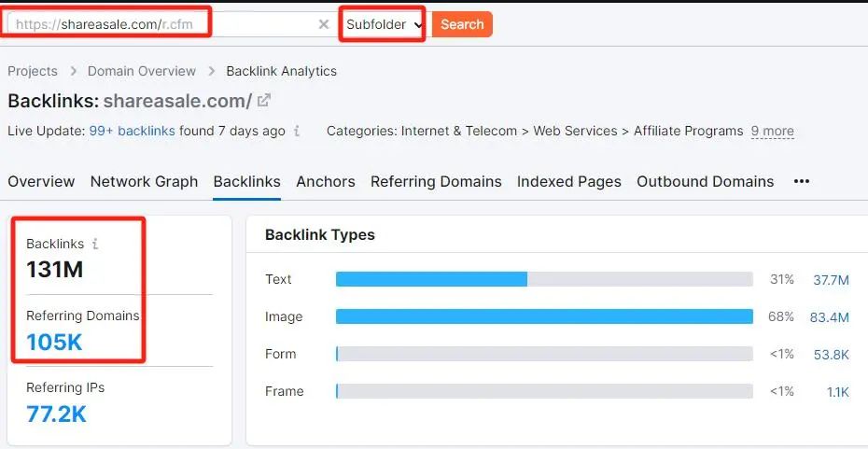Go to Projects breadcrumb
The width and height of the screenshot is (868, 449).
[33, 72]
